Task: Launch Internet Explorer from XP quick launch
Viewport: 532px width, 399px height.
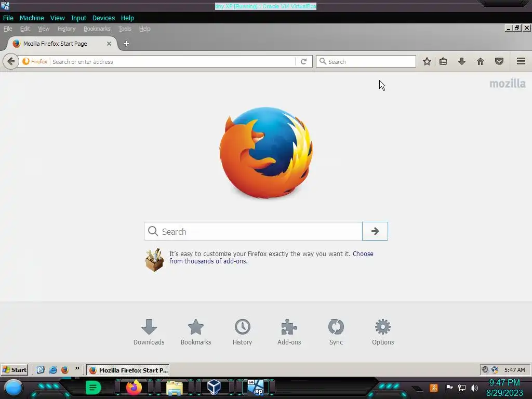Action: tap(53, 370)
